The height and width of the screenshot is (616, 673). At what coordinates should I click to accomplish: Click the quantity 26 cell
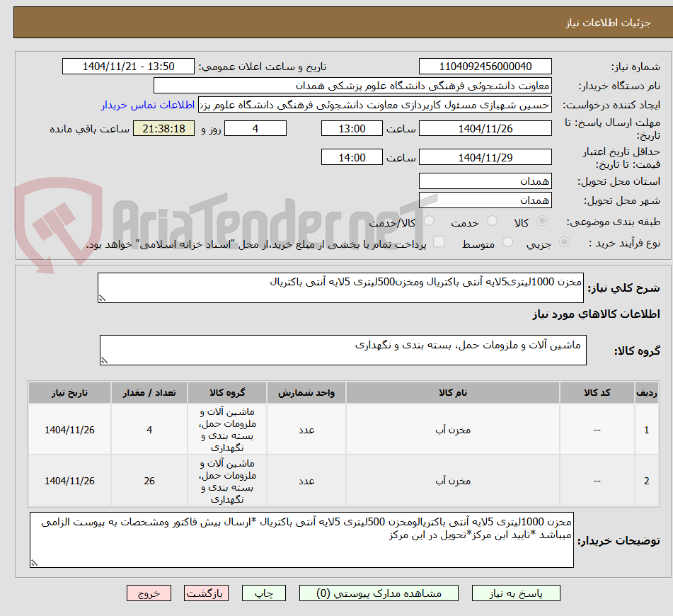149,481
